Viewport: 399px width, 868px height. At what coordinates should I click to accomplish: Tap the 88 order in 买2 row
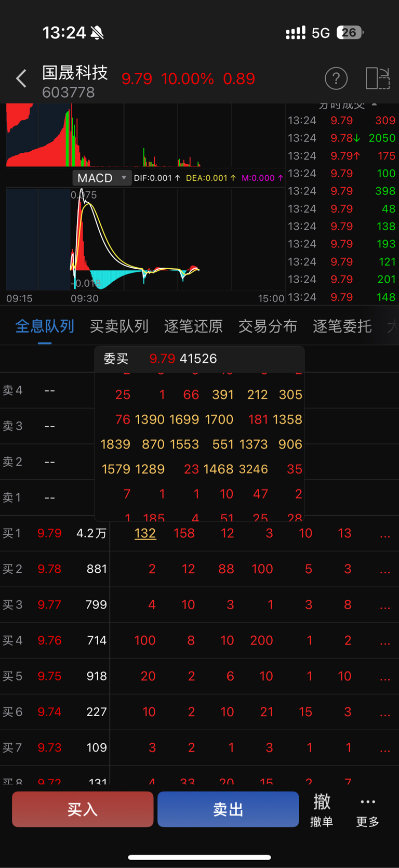(226, 569)
